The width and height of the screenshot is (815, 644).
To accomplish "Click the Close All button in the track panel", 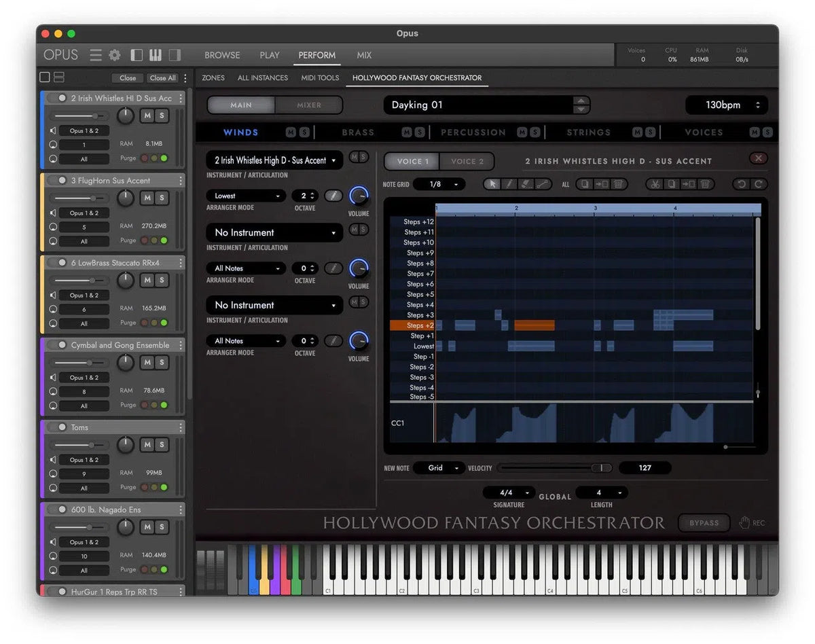I will point(162,78).
